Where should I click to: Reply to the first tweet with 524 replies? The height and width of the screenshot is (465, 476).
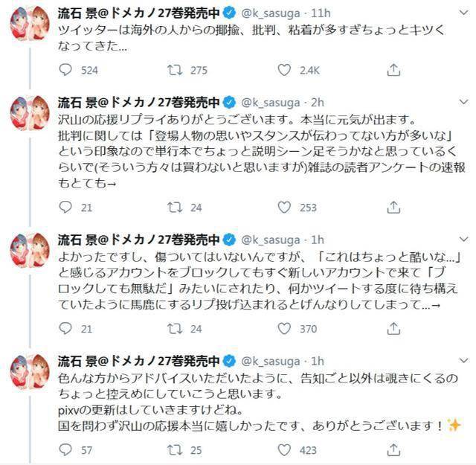pyautogui.click(x=65, y=70)
